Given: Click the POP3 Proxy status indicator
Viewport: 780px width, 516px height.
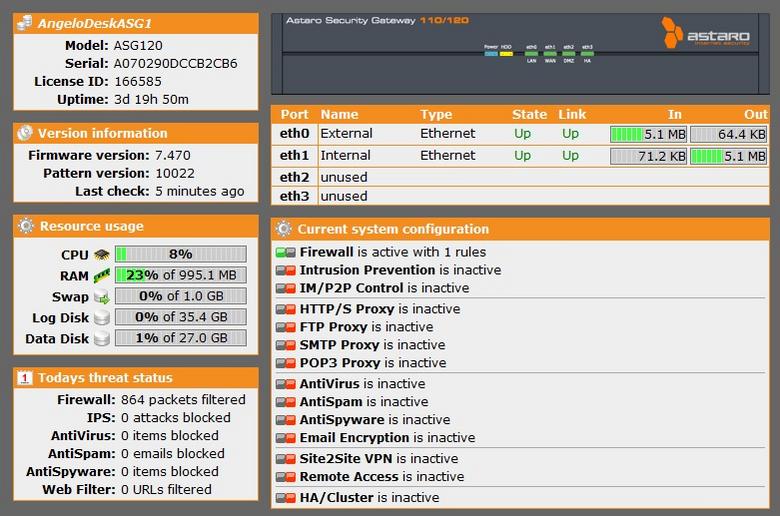Looking at the screenshot, I should [x=286, y=363].
